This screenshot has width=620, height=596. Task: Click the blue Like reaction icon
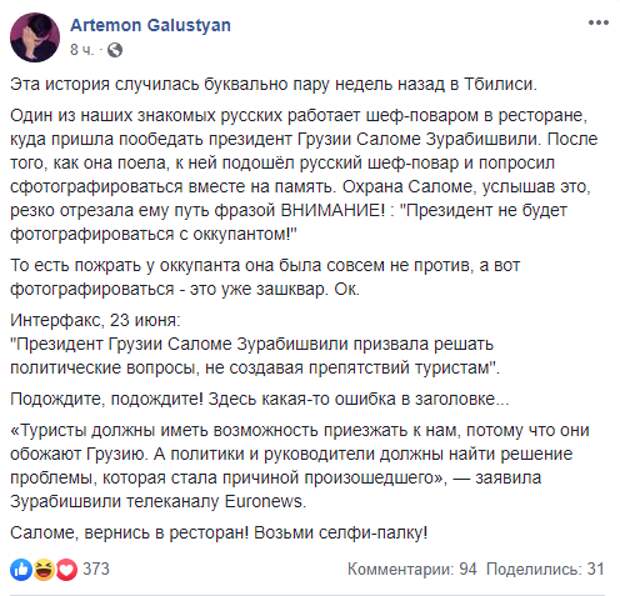(x=21, y=570)
